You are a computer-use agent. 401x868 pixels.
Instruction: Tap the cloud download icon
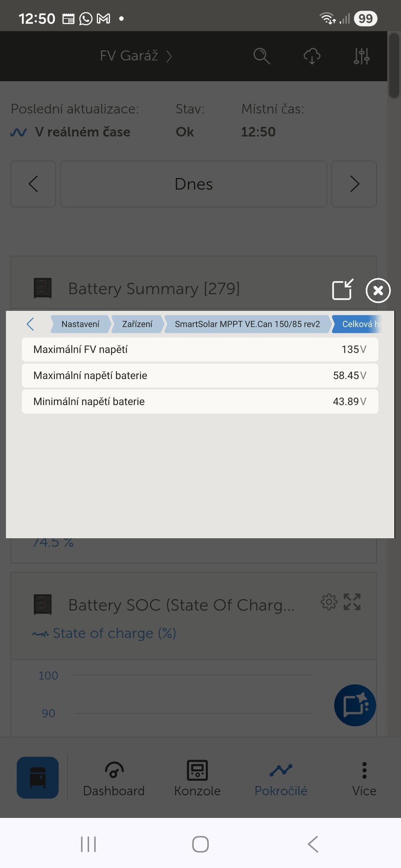(x=312, y=56)
